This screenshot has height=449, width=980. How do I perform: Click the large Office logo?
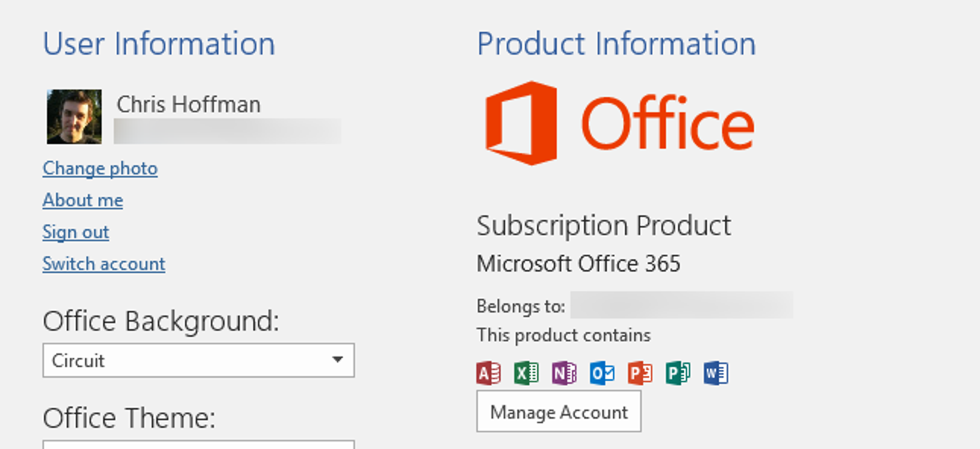coord(620,123)
